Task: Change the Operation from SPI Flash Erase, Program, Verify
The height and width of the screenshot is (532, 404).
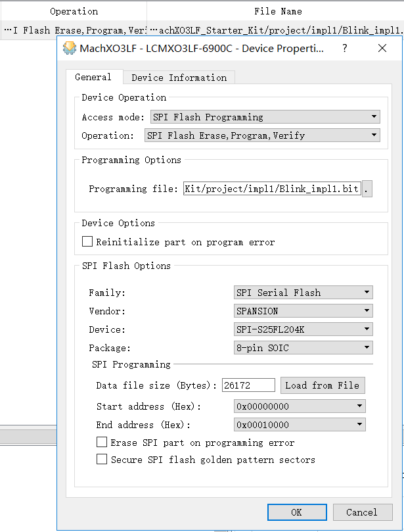Action: 375,135
